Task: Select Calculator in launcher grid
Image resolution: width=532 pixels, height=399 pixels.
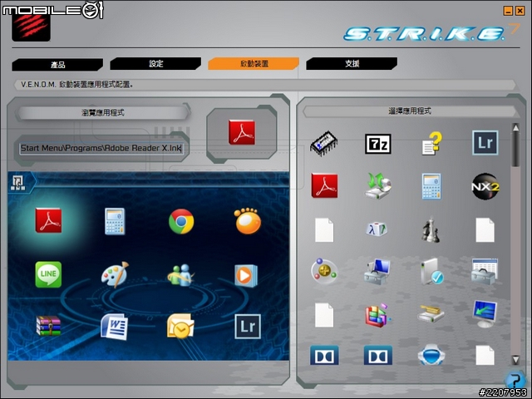Action: tap(115, 221)
